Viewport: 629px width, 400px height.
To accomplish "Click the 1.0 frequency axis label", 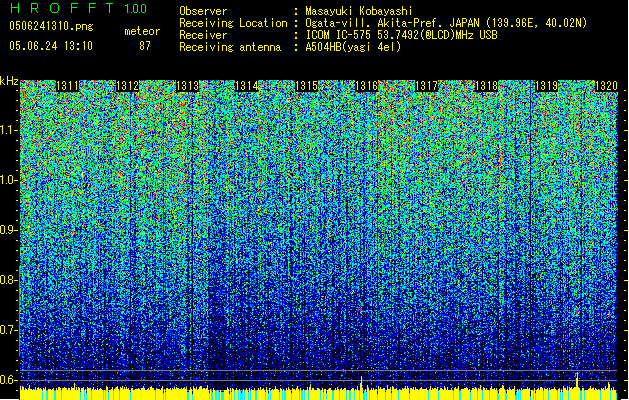I will coord(8,180).
